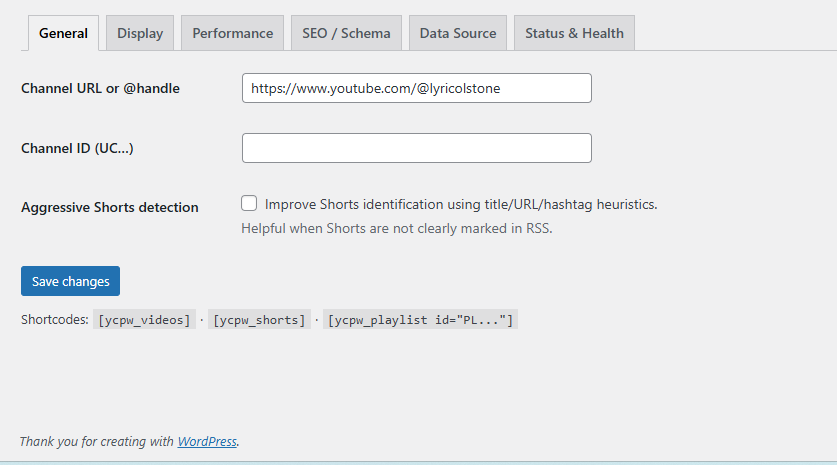
Task: Open the WordPress link in the footer
Action: click(x=207, y=441)
